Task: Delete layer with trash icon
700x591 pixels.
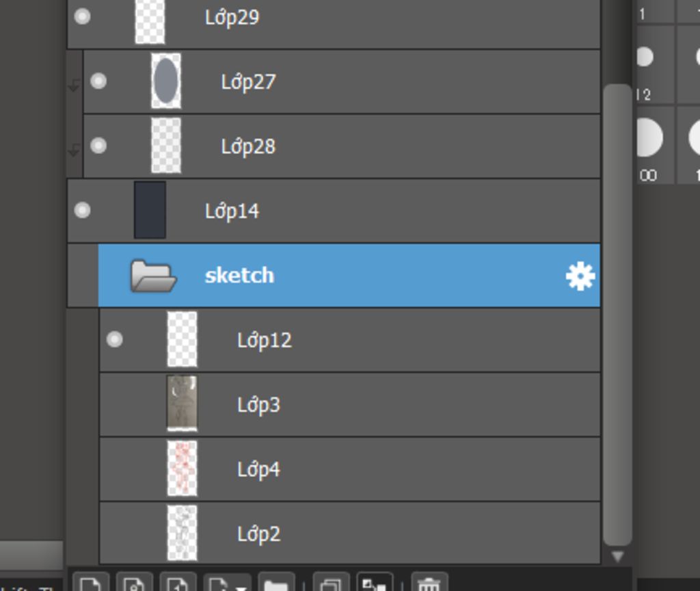Action: tap(429, 583)
